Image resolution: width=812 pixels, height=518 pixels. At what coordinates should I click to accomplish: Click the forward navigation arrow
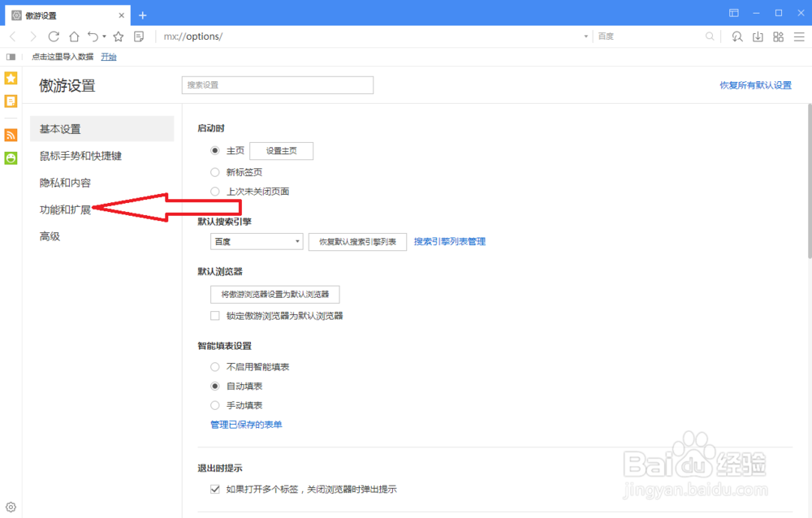33,37
